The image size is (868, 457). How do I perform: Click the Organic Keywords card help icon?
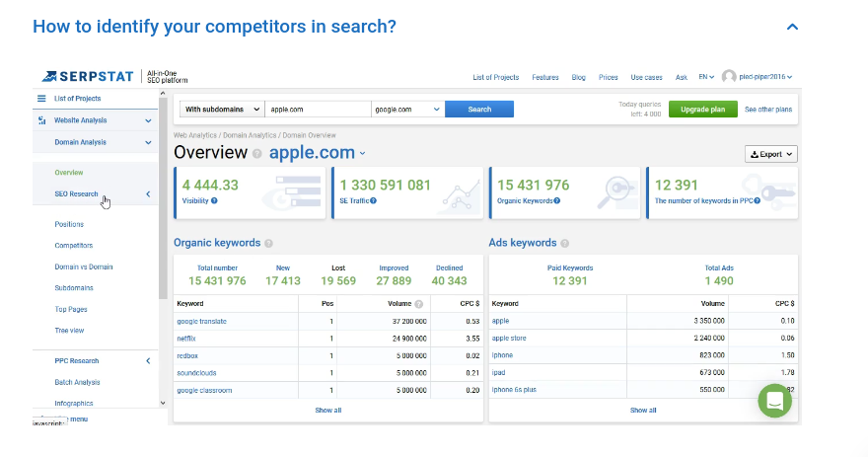pos(557,201)
